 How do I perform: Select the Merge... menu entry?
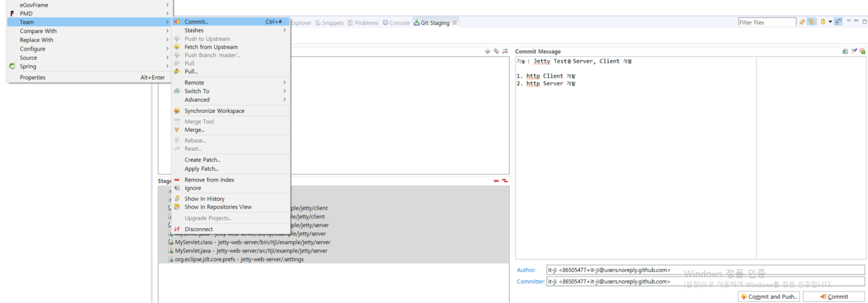231,130
